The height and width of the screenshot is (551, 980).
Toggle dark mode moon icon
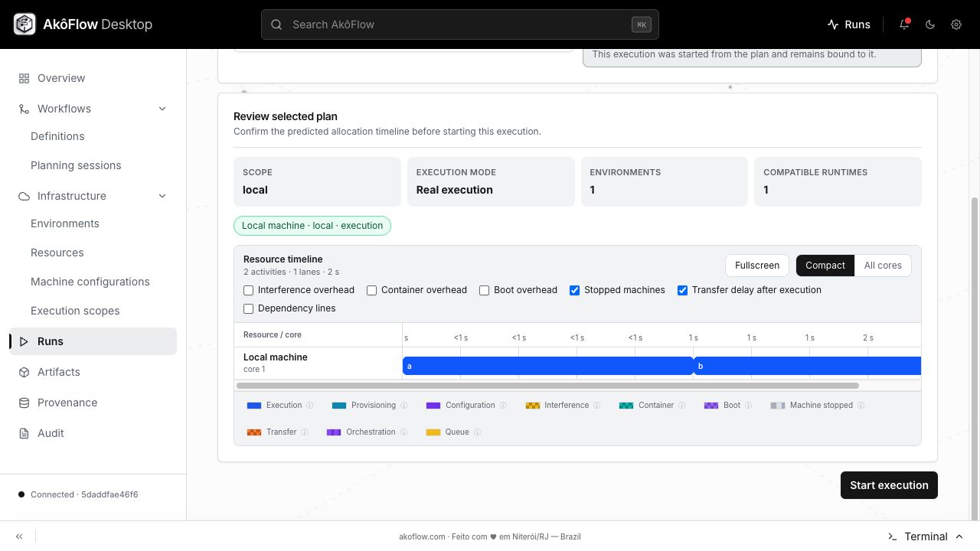point(930,24)
